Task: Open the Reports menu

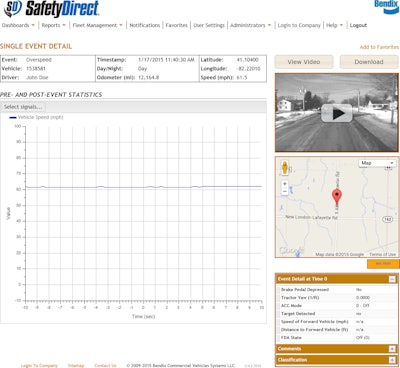Action: pyautogui.click(x=53, y=25)
